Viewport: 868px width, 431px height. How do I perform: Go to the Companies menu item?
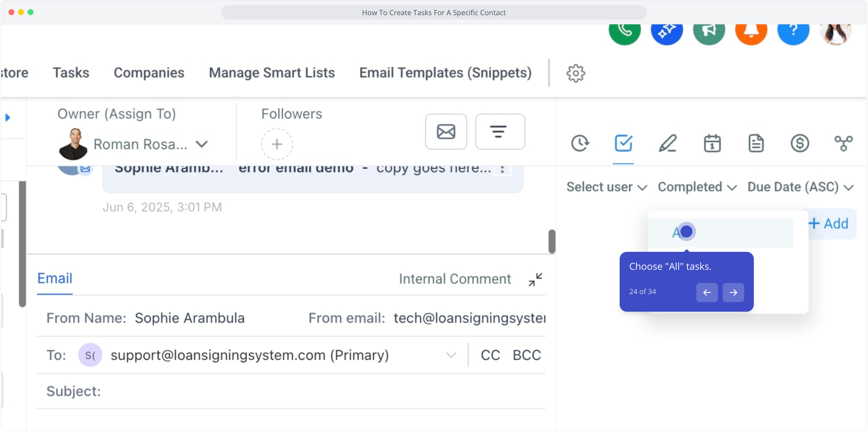(149, 73)
